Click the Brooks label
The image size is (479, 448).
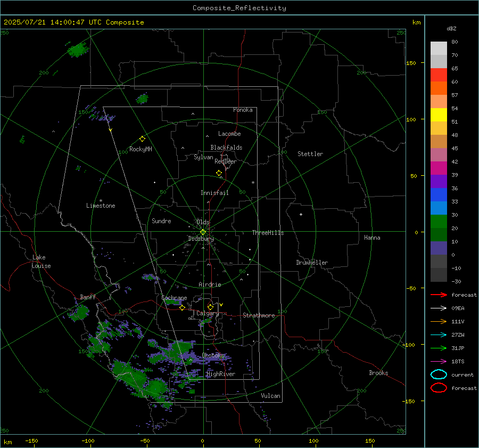(x=378, y=373)
